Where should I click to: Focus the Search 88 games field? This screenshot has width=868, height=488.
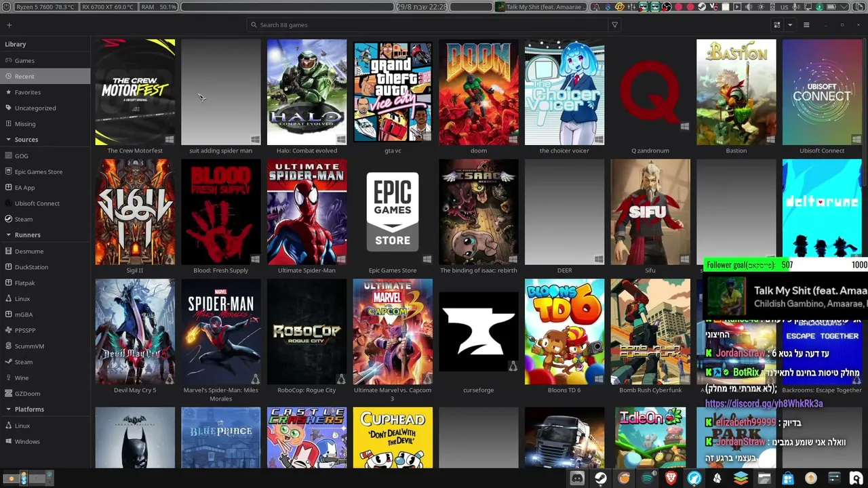coord(428,25)
